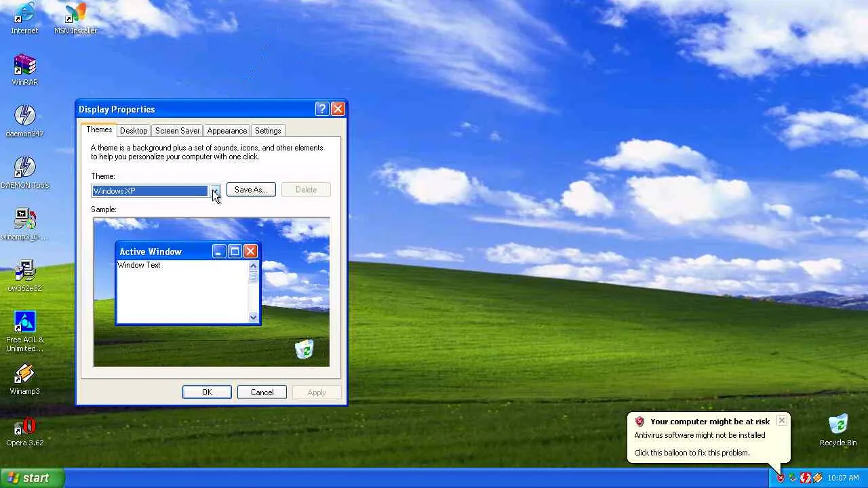Click the Save As... button
Image resolution: width=868 pixels, height=488 pixels.
(251, 190)
